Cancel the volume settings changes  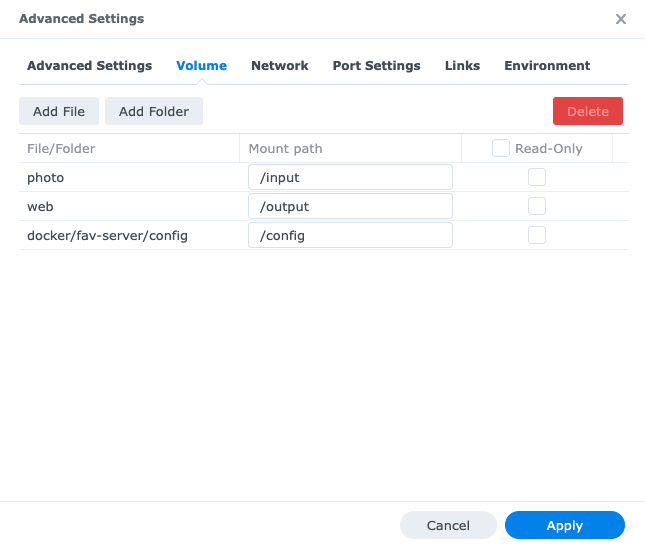point(448,525)
